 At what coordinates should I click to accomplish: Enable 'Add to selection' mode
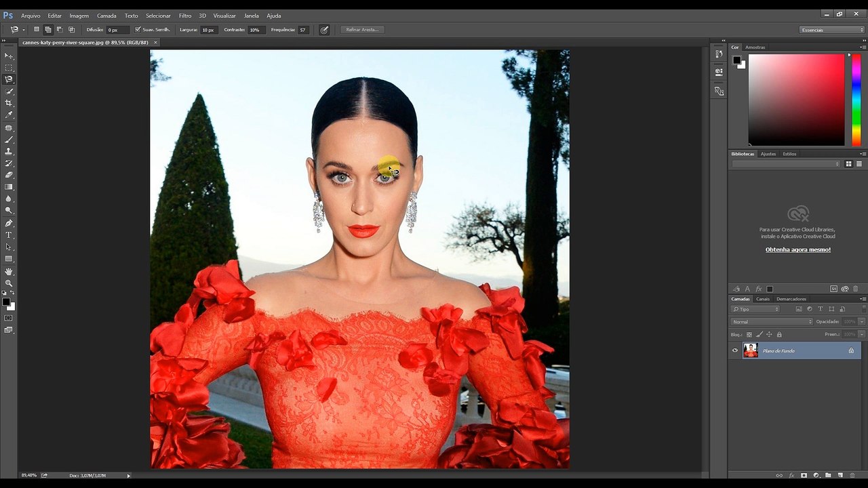pos(48,30)
